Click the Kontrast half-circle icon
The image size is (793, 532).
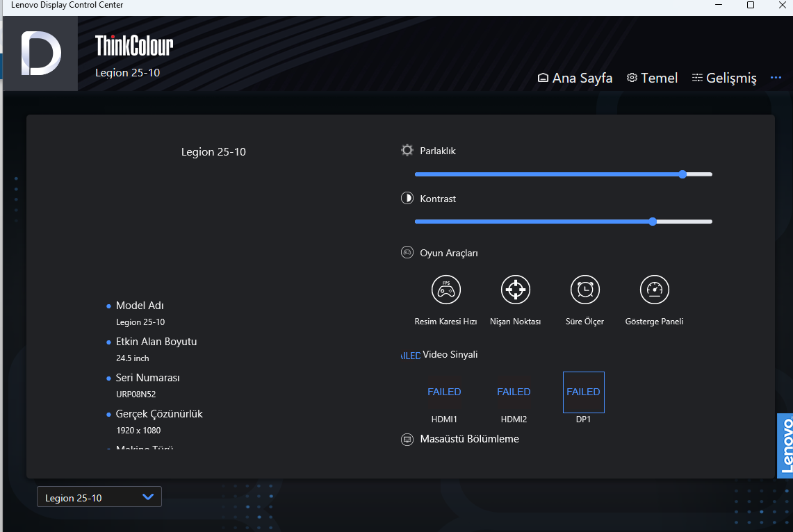[407, 198]
